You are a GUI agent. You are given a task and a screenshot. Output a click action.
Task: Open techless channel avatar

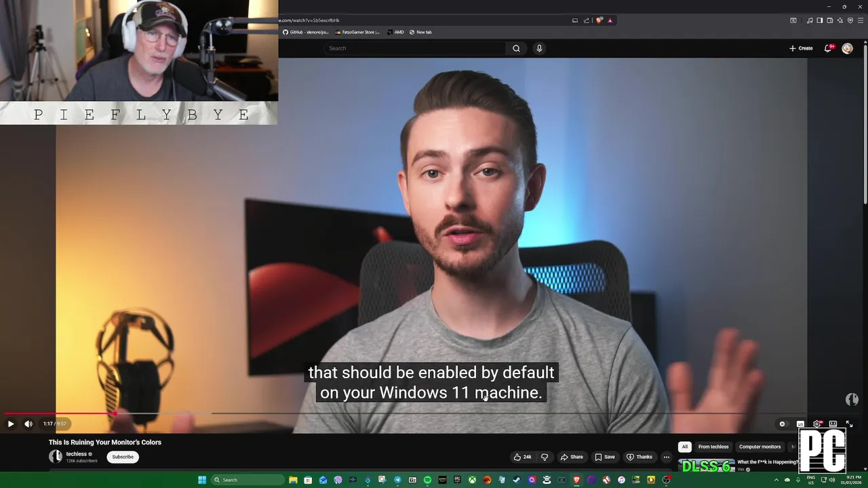click(56, 457)
